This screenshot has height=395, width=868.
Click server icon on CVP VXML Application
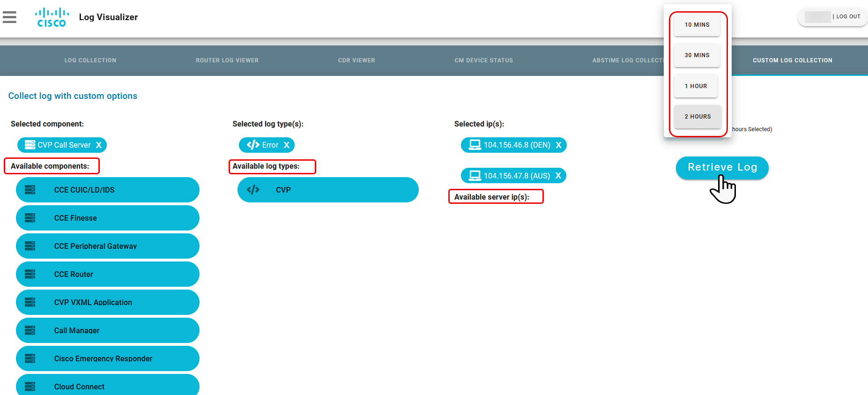point(30,302)
